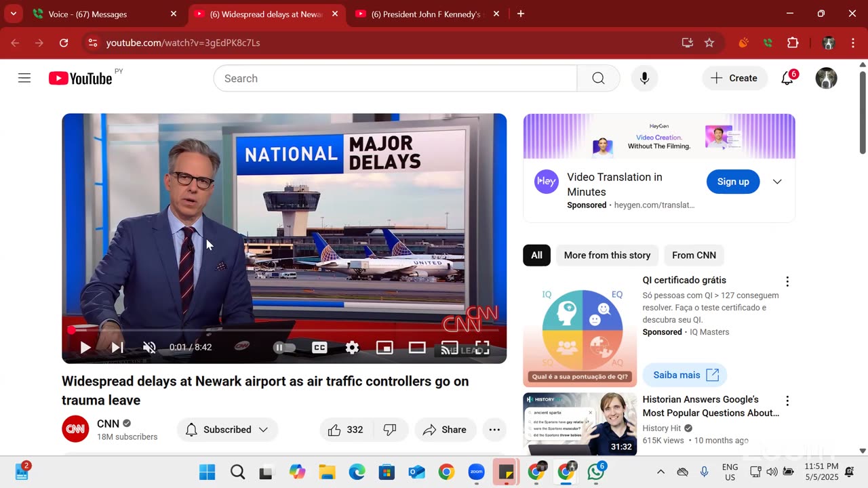
Task: Go to YouTube home via logo
Action: [81, 79]
